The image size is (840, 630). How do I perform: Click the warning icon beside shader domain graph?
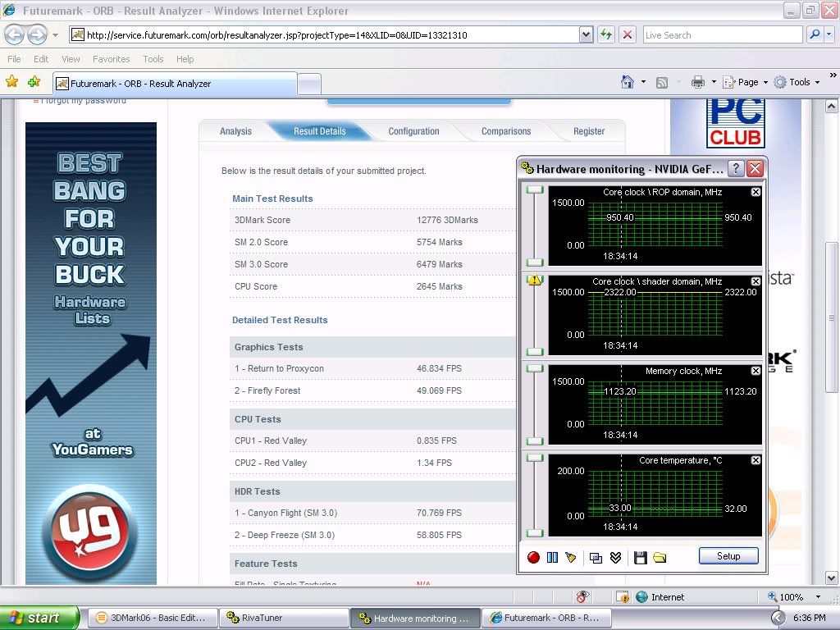pyautogui.click(x=535, y=280)
